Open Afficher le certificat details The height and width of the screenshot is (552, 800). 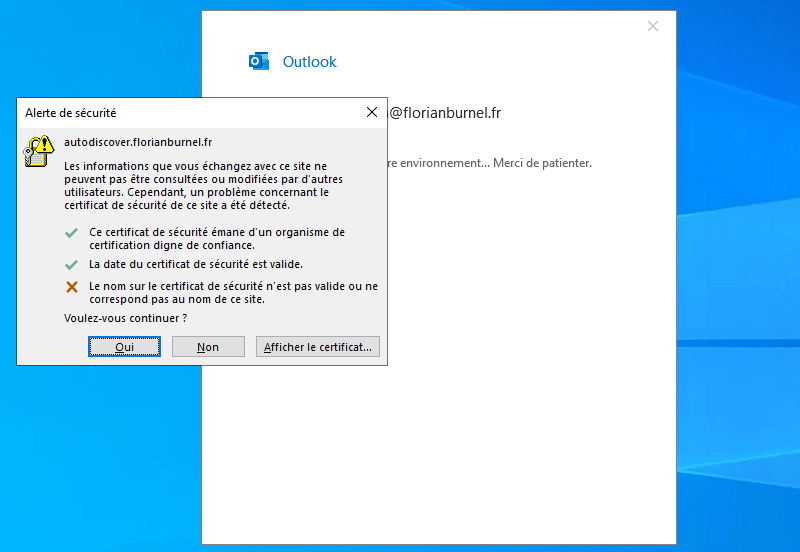coord(317,347)
